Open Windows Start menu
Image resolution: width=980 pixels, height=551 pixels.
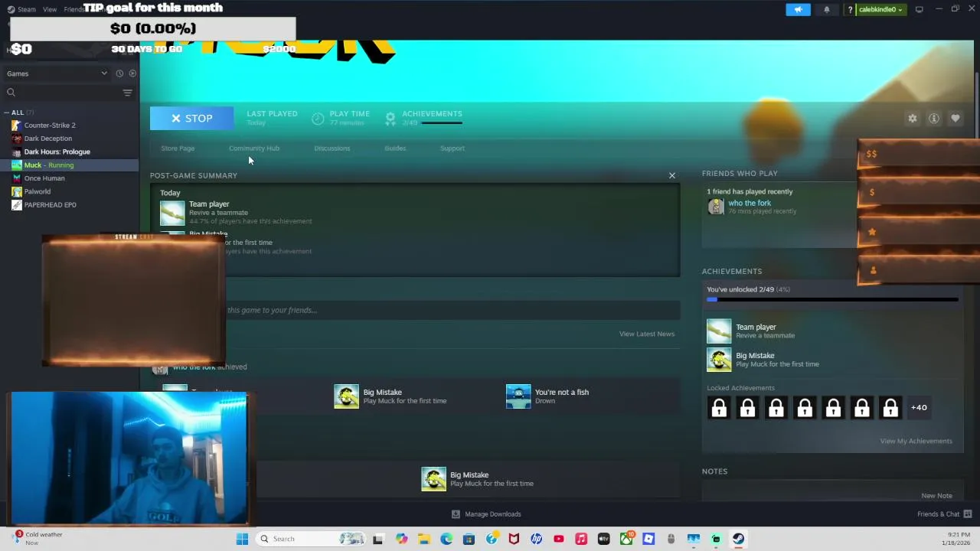(x=242, y=539)
